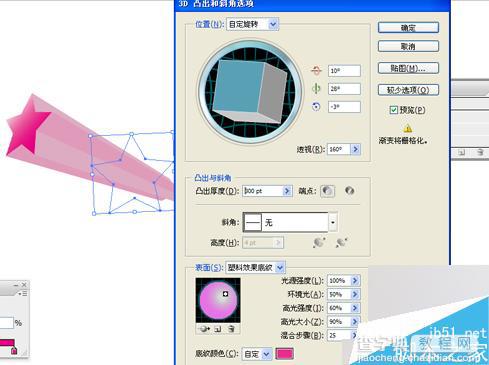The image size is (489, 365).
Task: Select the pink star shape on canvas
Action: tap(27, 127)
